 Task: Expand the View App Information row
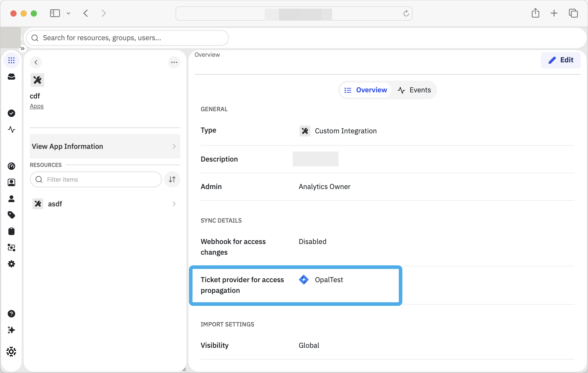pos(105,146)
